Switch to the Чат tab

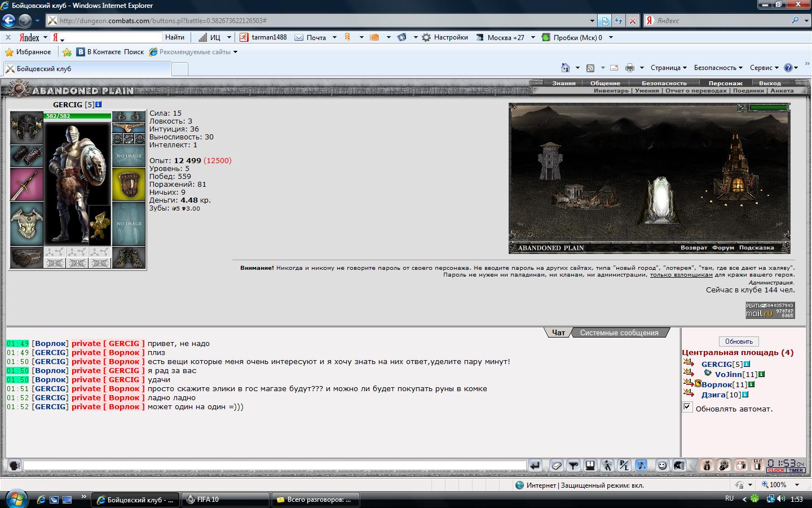(558, 332)
